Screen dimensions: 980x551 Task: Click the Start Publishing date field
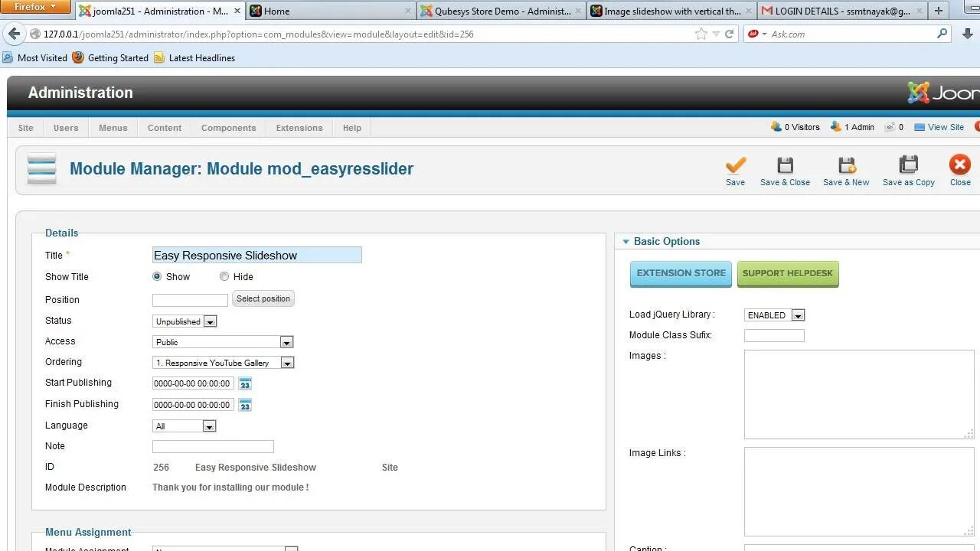click(x=193, y=383)
